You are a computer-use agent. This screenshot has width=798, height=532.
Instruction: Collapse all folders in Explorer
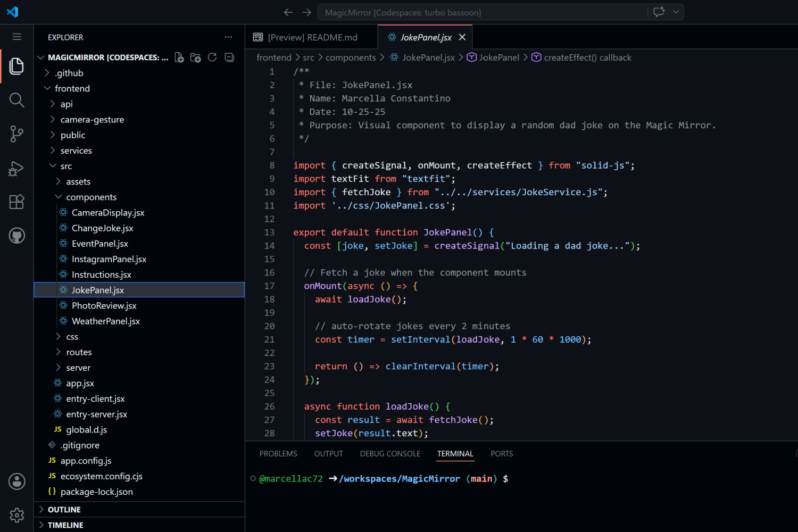(x=229, y=57)
